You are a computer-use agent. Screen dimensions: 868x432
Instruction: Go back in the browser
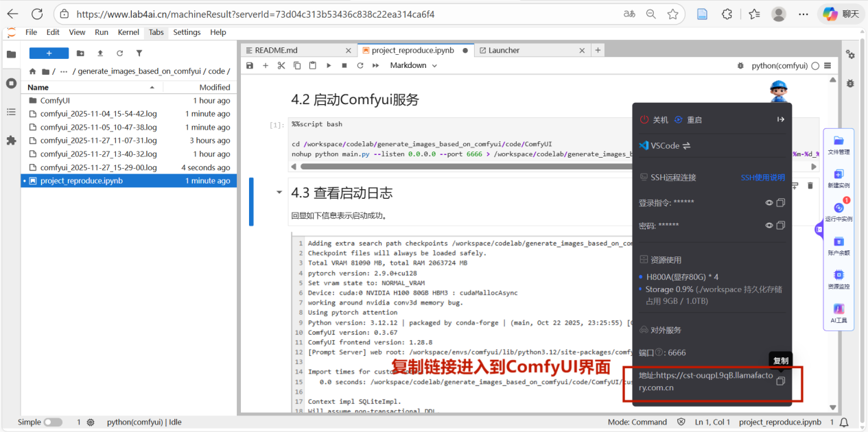[12, 14]
